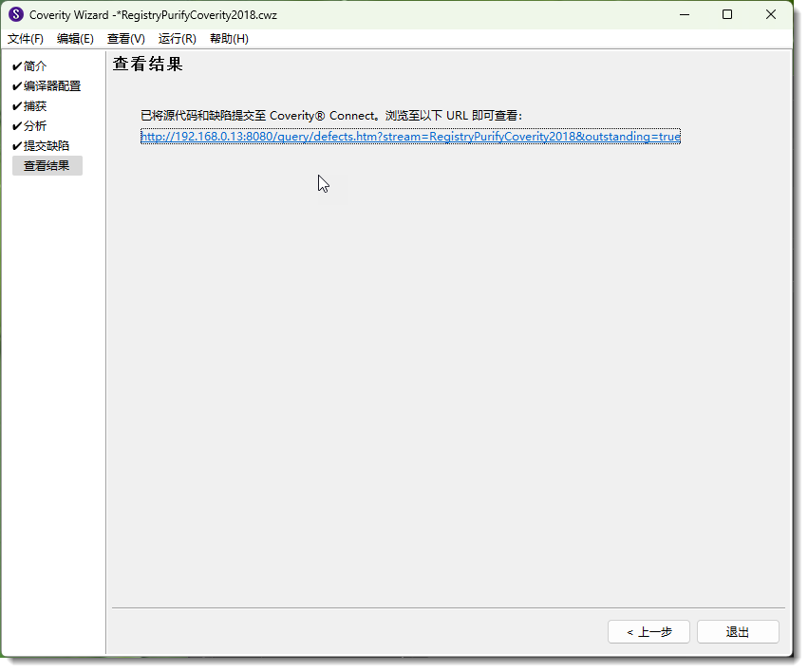
Task: Open the 编辑(E) menu
Action: point(75,39)
